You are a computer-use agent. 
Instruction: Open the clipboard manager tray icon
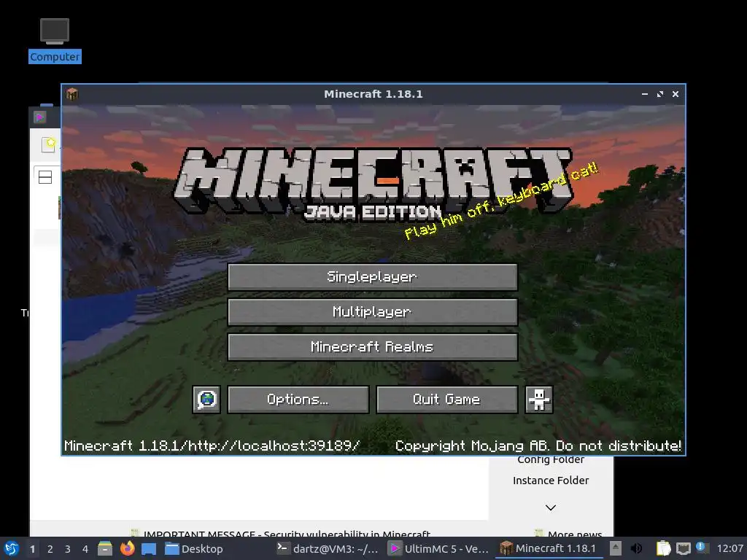(x=663, y=548)
